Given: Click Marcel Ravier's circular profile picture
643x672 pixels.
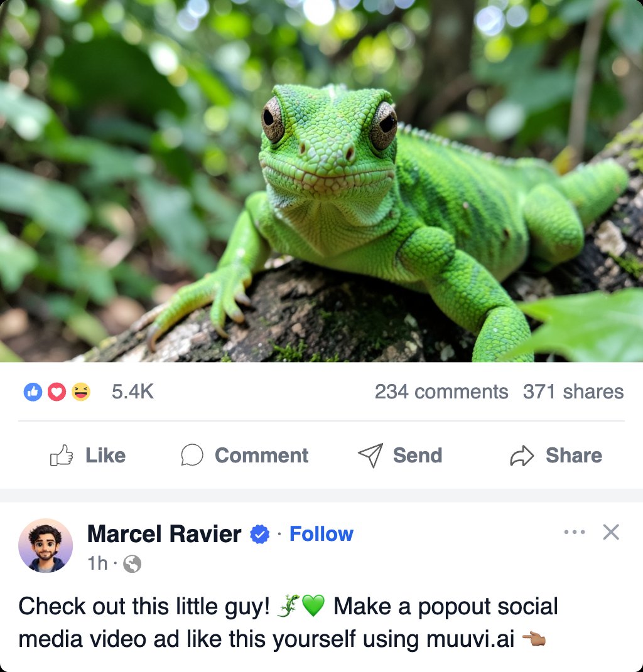Looking at the screenshot, I should tap(46, 546).
